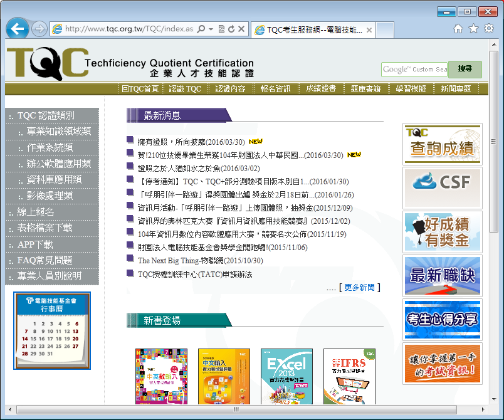Viewport: 504px width, 420px height.
Task: Close the TQC考生服務網 tab
Action: 369,30
